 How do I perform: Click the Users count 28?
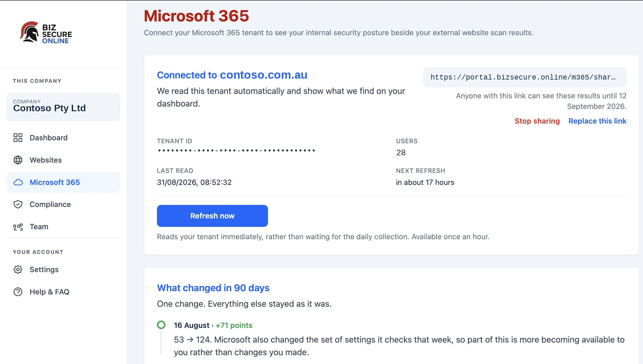401,153
